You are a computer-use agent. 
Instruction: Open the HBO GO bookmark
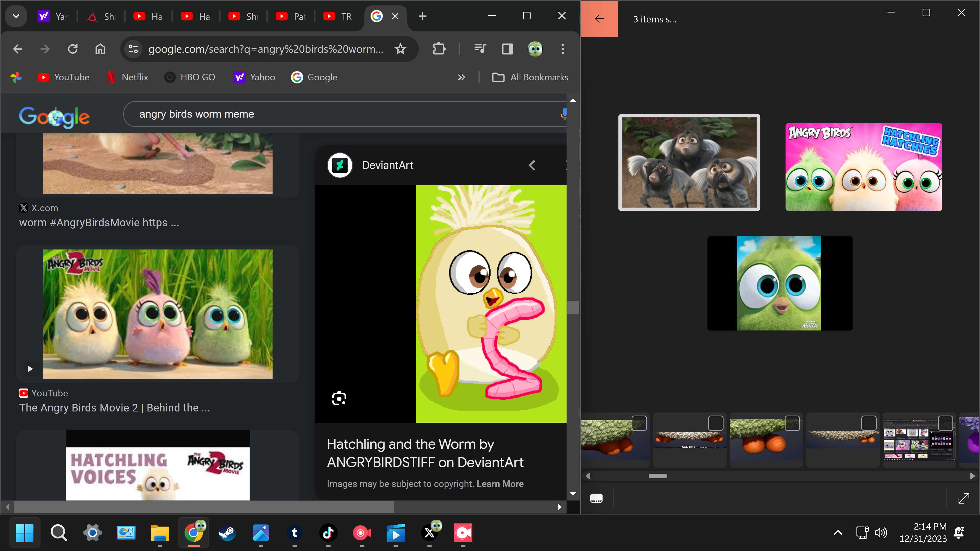pyautogui.click(x=189, y=77)
